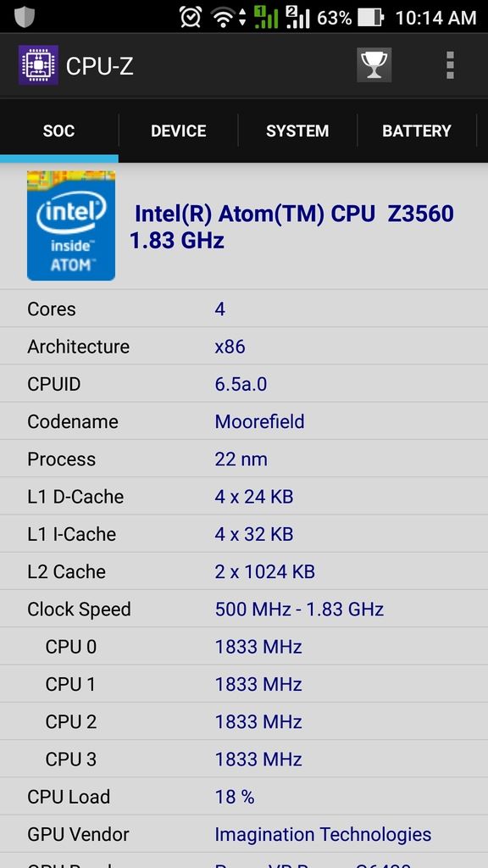Select the CPU 0 frequency row
The height and width of the screenshot is (868, 488).
click(244, 647)
